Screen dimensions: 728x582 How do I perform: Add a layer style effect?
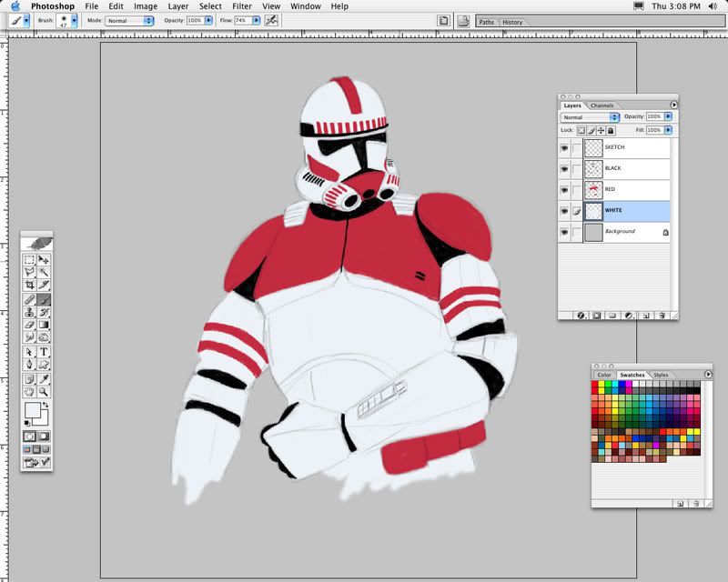[581, 316]
